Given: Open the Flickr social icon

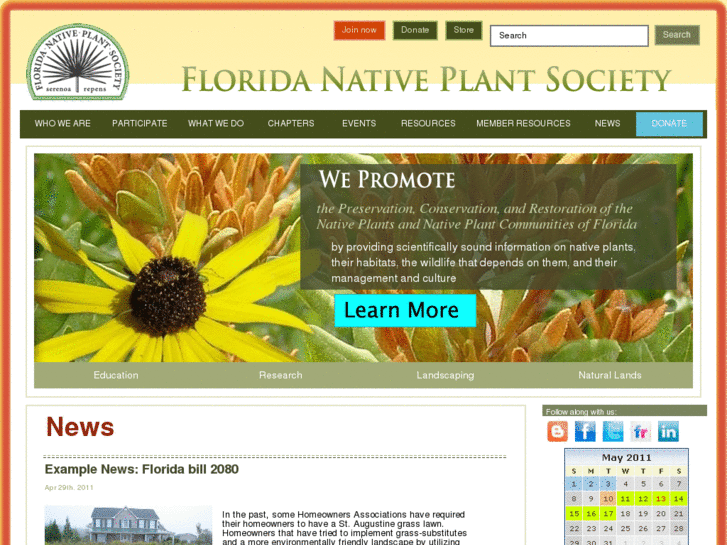Looking at the screenshot, I should point(641,431).
